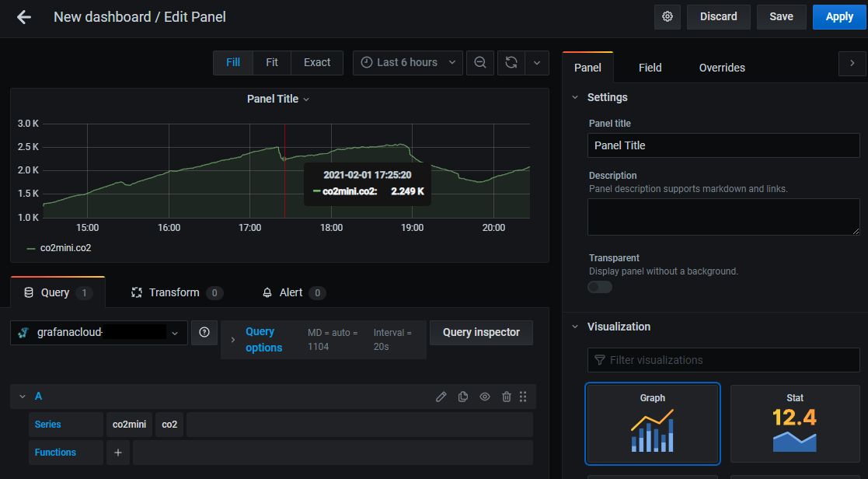Open the Transform tab
This screenshot has height=479, width=868.
click(x=176, y=292)
